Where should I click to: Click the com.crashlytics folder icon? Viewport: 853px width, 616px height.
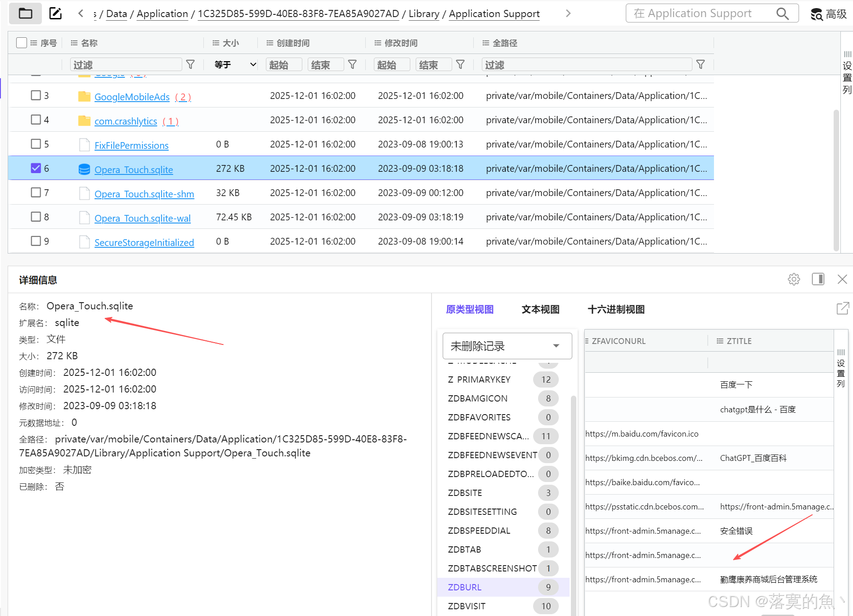coord(84,121)
